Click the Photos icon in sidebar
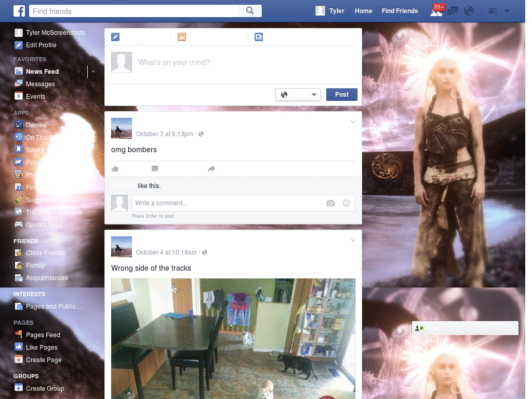This screenshot has width=532, height=399. point(19,175)
